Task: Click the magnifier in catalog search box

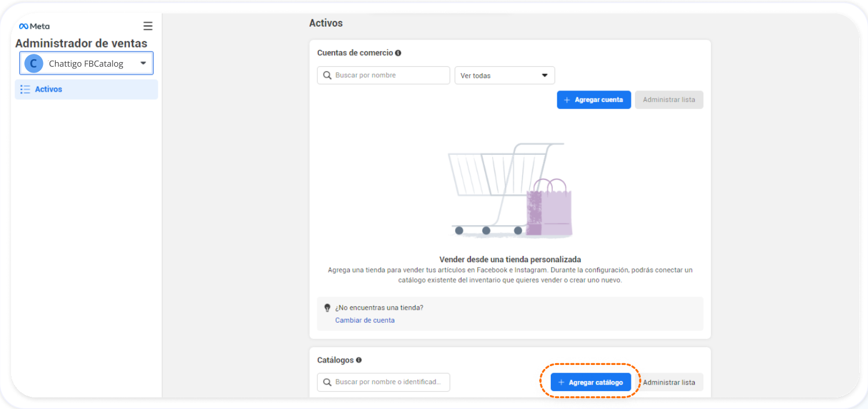Action: tap(327, 382)
